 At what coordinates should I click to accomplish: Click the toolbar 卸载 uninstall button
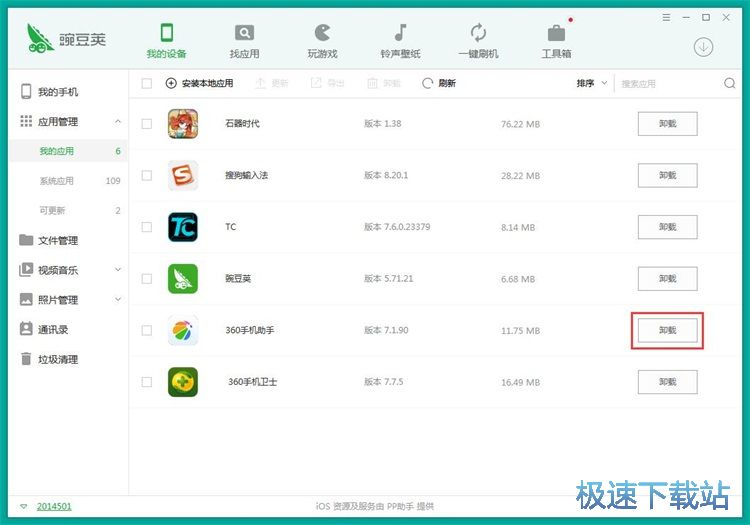(x=384, y=83)
